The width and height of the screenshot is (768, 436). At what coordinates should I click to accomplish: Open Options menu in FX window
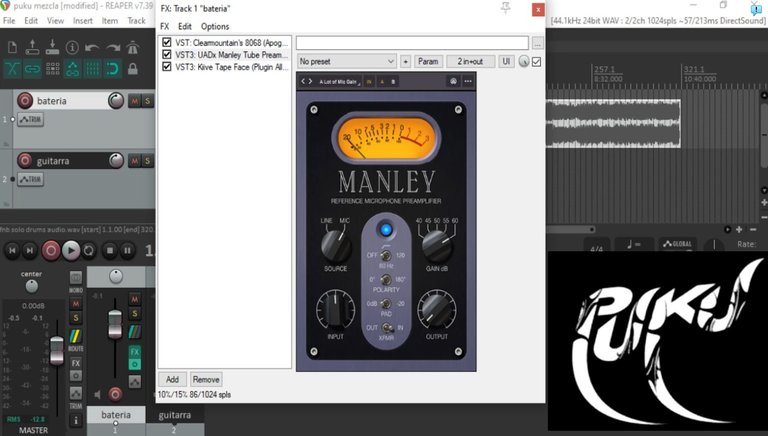coord(215,26)
